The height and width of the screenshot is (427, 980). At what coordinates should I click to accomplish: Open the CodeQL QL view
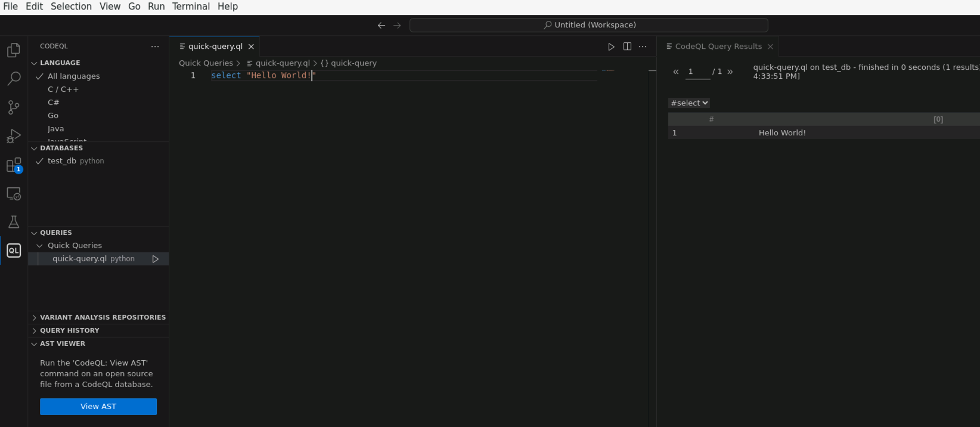pyautogui.click(x=14, y=250)
